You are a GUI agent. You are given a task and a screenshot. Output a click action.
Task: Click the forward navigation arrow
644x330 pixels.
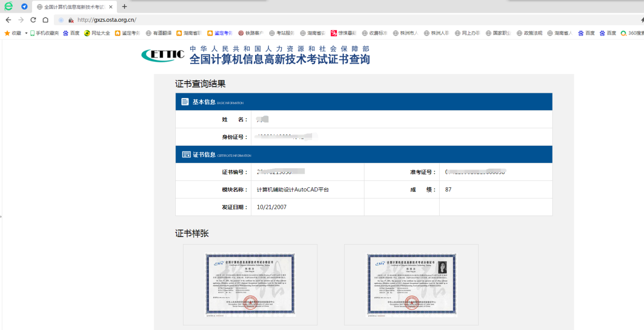click(21, 20)
